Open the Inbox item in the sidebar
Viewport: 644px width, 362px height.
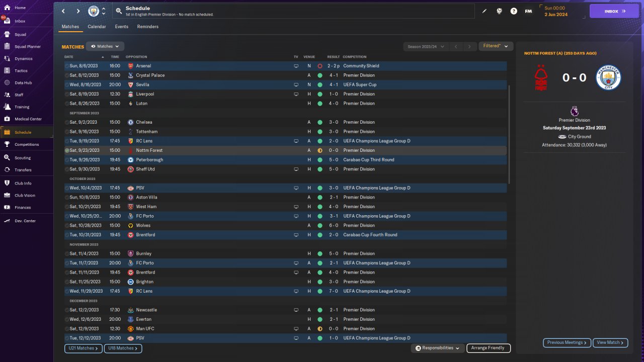(x=20, y=21)
